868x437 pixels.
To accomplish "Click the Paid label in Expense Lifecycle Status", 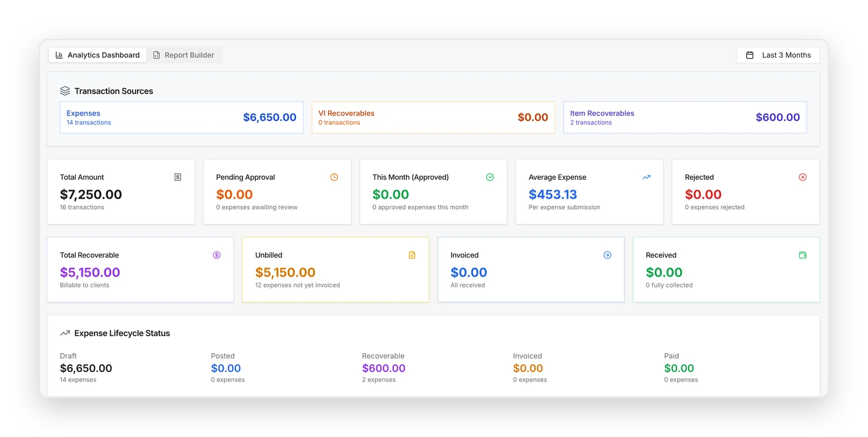I will [x=672, y=356].
